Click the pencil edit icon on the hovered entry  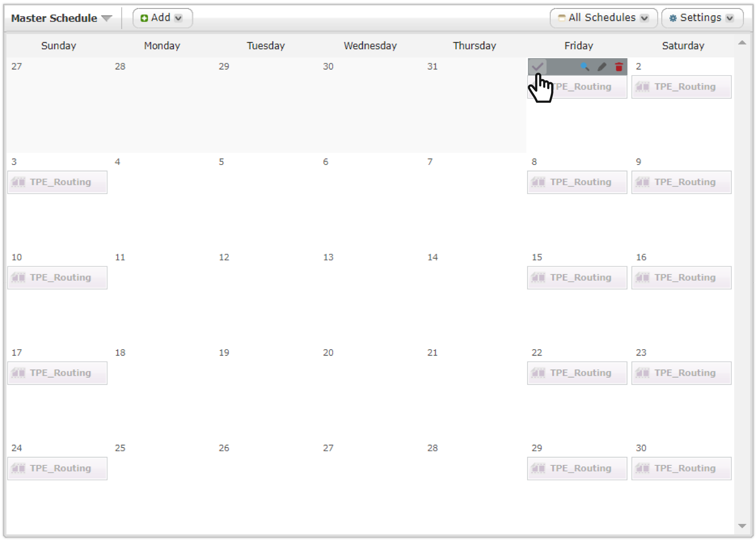click(x=602, y=67)
